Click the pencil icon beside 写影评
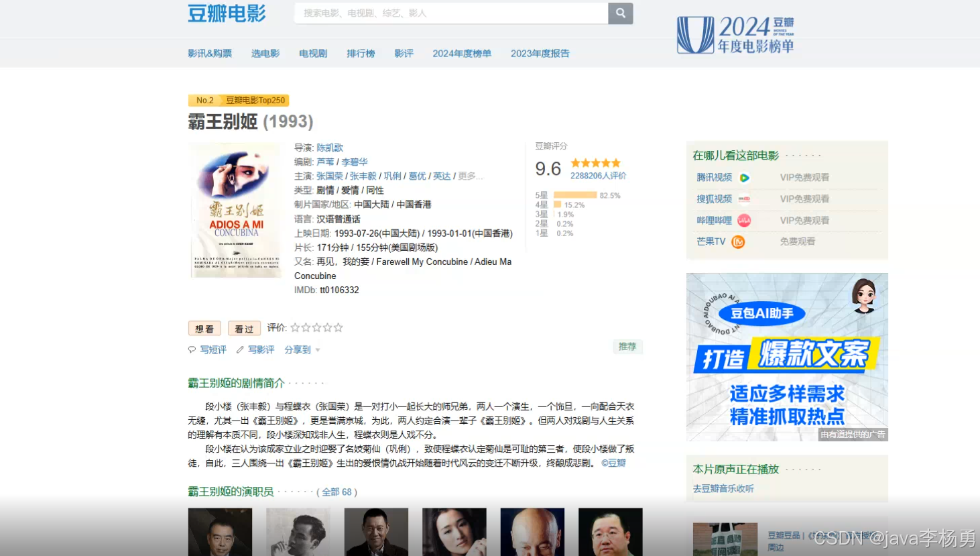Image resolution: width=980 pixels, height=556 pixels. click(240, 349)
